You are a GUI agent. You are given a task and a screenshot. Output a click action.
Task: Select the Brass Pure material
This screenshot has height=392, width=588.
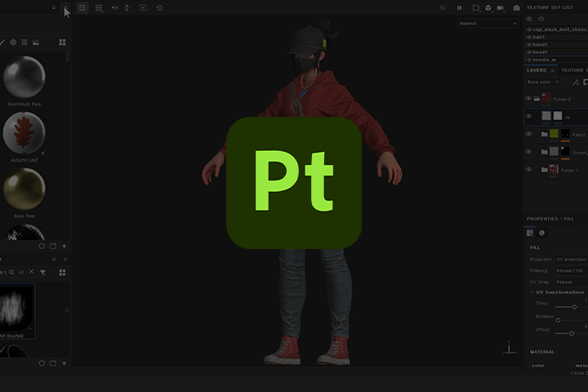tap(24, 189)
